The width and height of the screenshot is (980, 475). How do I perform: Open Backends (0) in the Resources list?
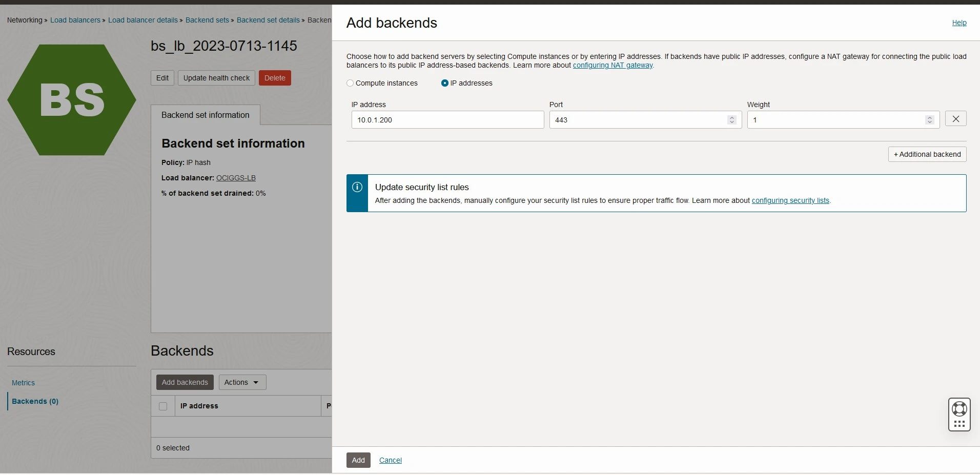click(x=35, y=401)
